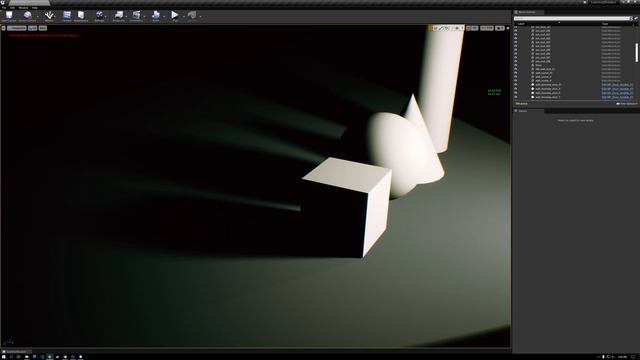Open the viewport Show menu
The image size is (640, 360).
(43, 28)
